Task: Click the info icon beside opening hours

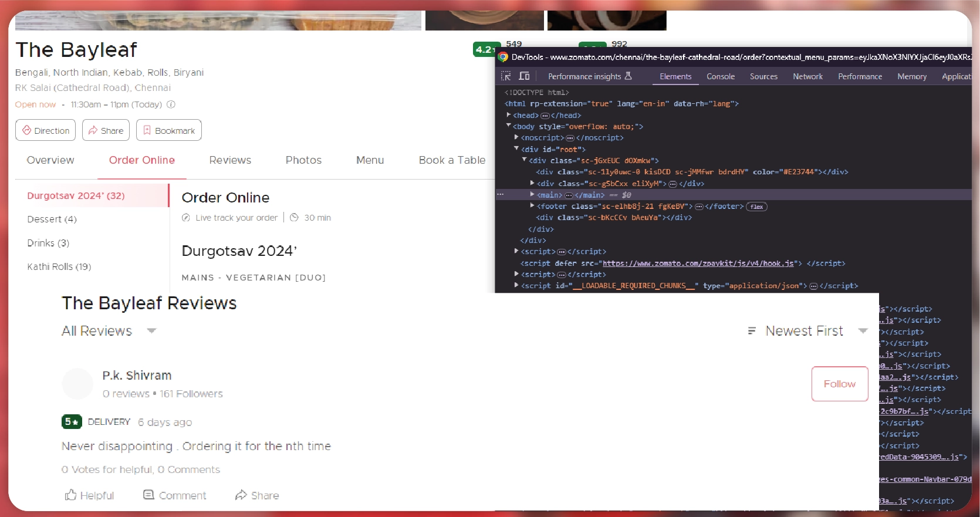Action: click(171, 104)
